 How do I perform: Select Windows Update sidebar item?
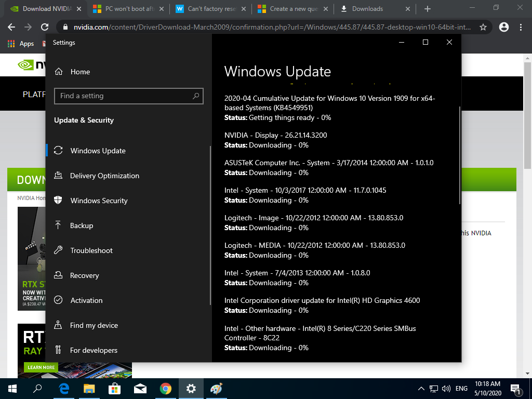[x=98, y=151]
